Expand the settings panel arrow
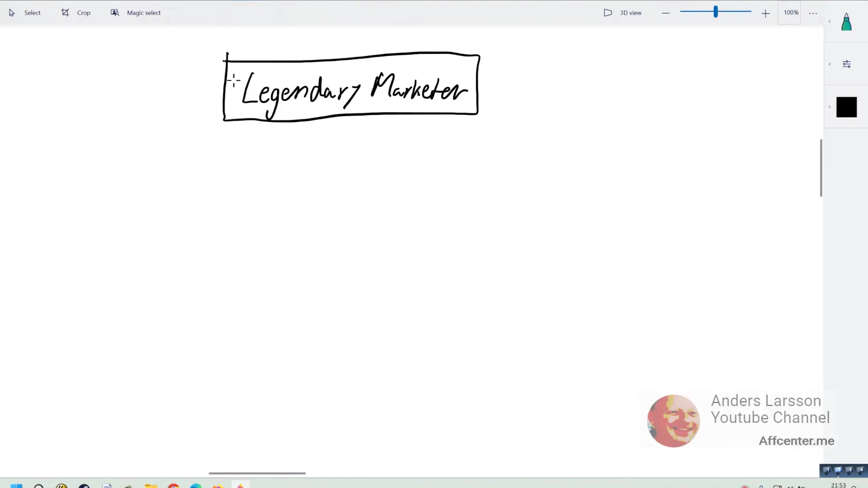Viewport: 868px width, 488px height. click(830, 64)
